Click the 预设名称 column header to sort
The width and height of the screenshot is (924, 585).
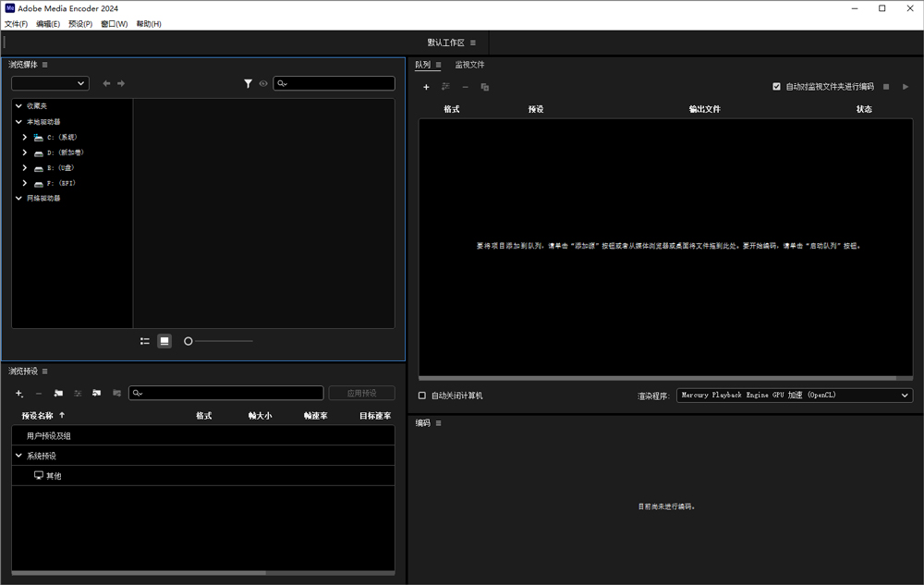(43, 416)
